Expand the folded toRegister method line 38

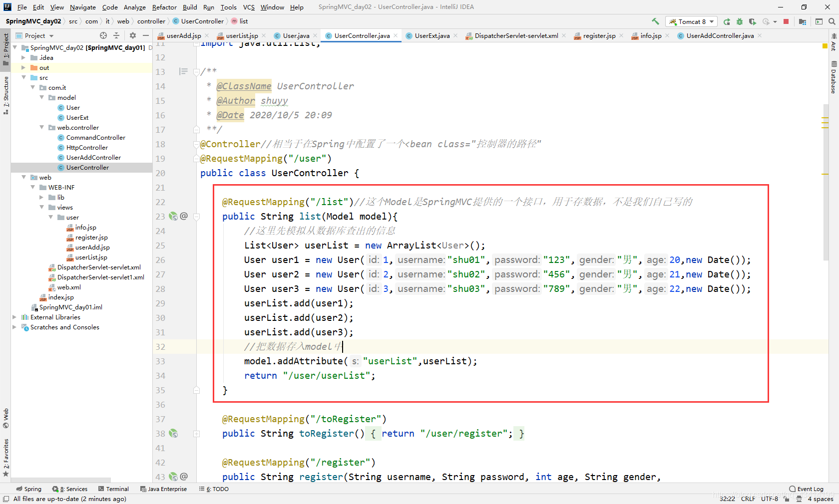[x=196, y=434]
